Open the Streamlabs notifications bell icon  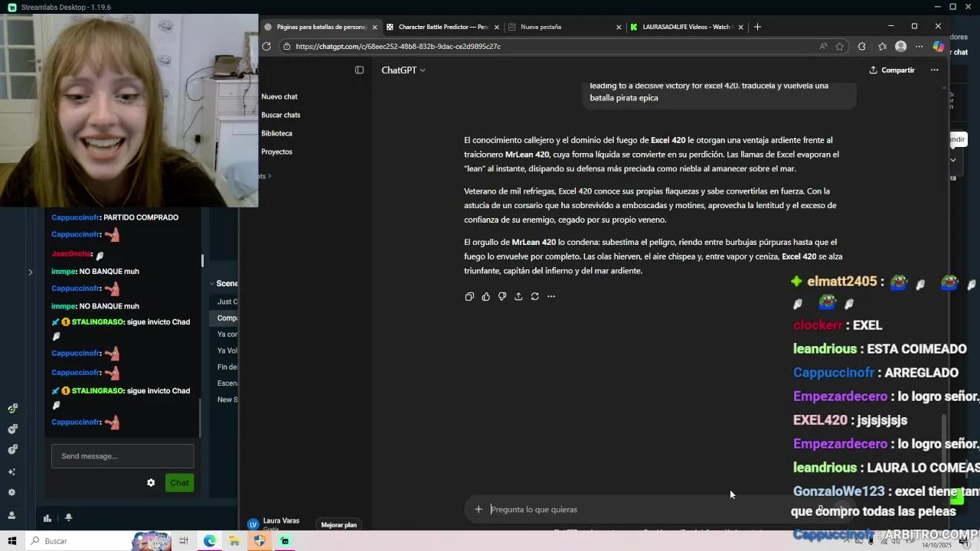pos(68,518)
